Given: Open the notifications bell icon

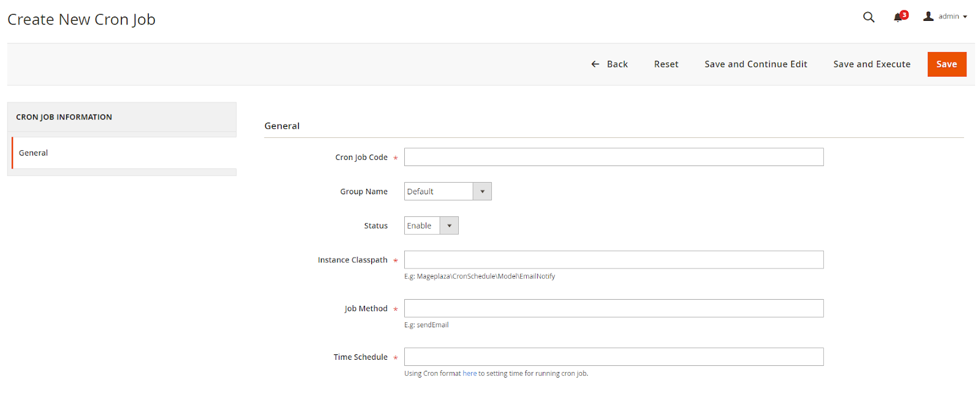Looking at the screenshot, I should pyautogui.click(x=898, y=18).
